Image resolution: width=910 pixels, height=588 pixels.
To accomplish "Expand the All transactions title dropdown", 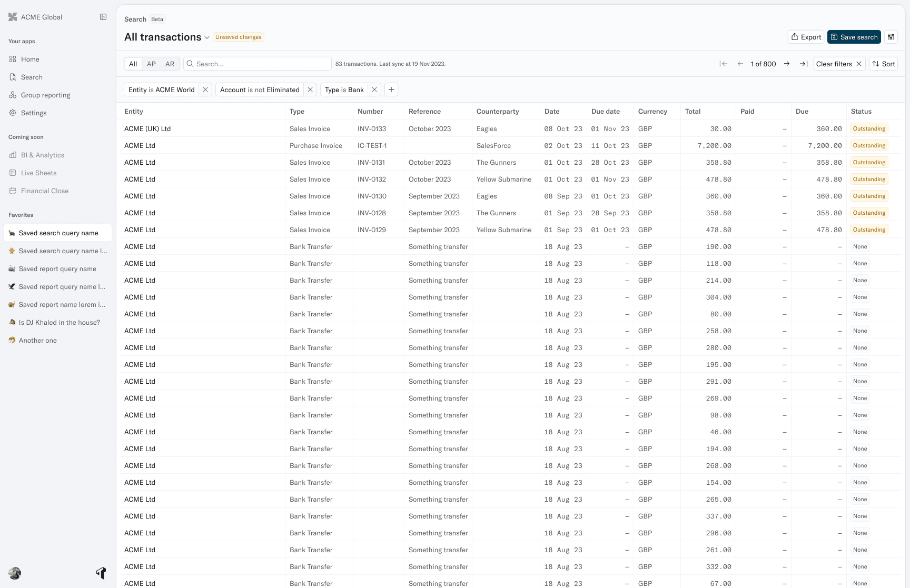I will click(207, 37).
